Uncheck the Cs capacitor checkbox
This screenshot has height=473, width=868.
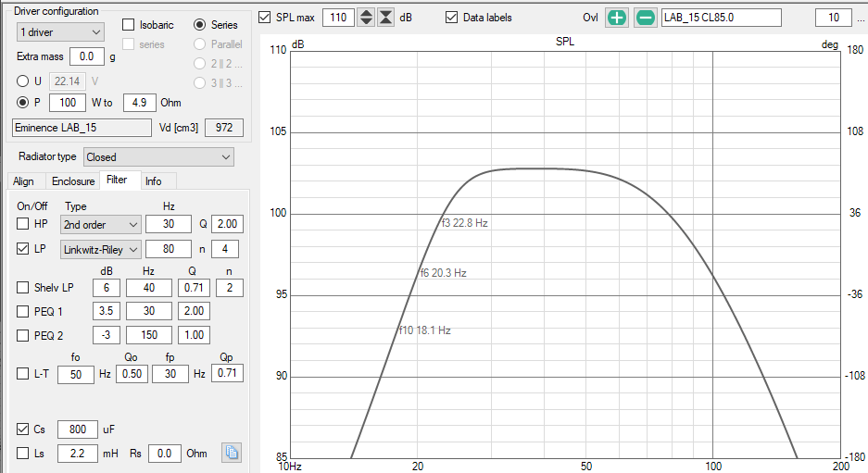pos(23,429)
